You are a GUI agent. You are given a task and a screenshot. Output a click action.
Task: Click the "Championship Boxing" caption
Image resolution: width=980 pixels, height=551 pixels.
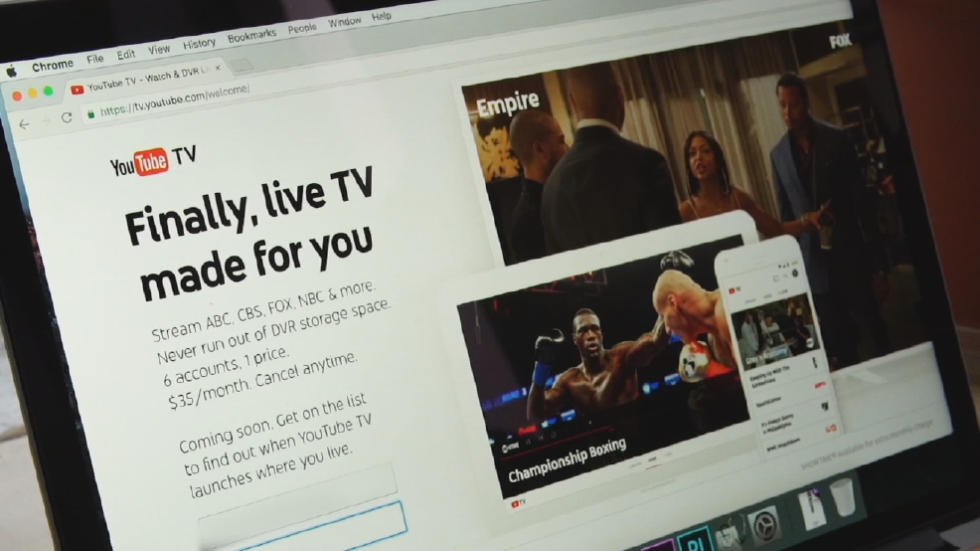pos(567,460)
